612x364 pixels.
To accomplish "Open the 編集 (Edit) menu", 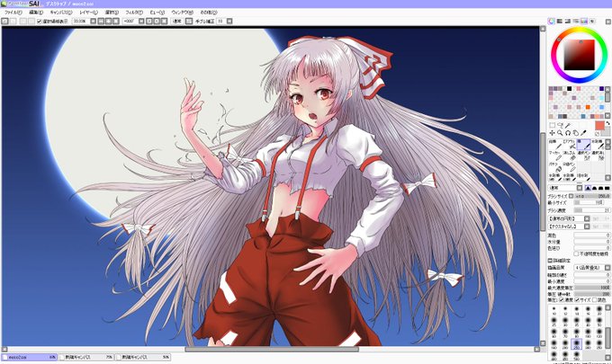I will pos(36,13).
